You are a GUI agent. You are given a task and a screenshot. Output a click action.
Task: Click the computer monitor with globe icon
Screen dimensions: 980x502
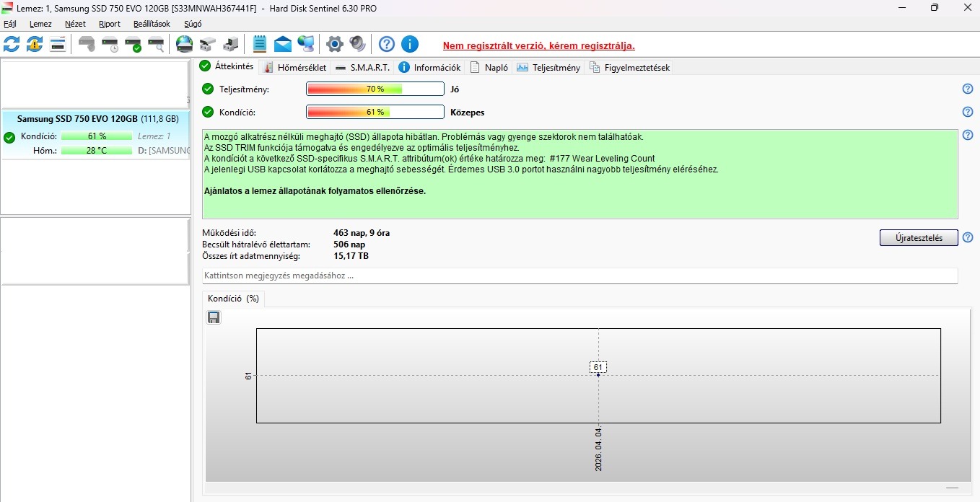[306, 44]
